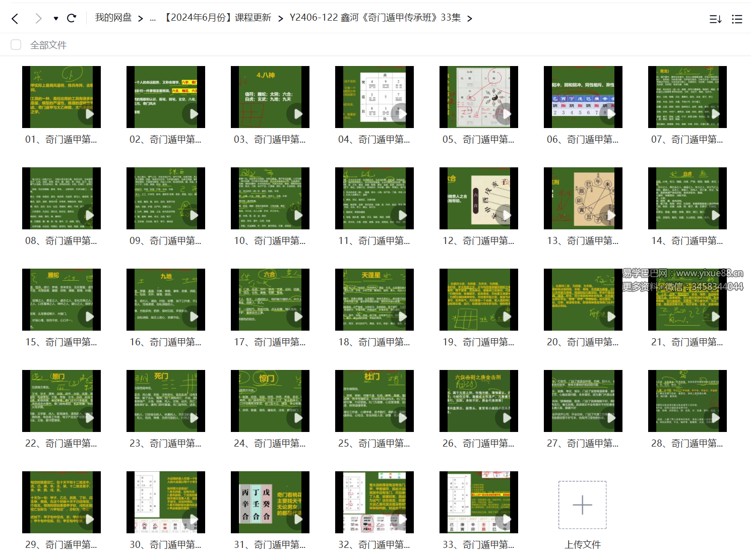Open the sort order options icon
This screenshot has width=751, height=560.
pos(715,19)
